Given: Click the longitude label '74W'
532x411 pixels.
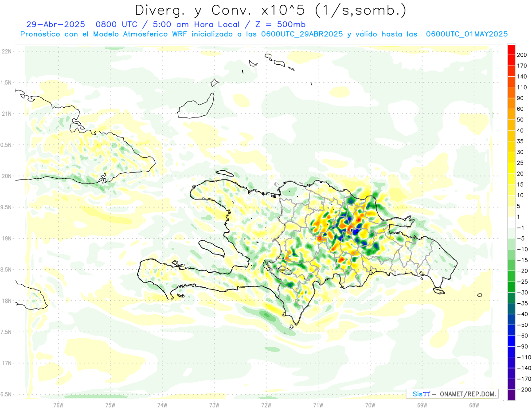Looking at the screenshot, I should (162, 405).
